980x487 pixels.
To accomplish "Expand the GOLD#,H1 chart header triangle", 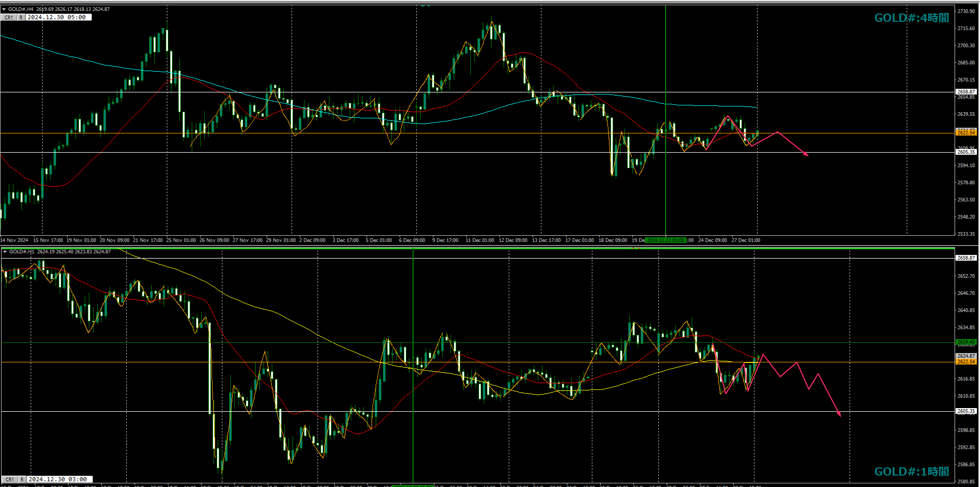I will tap(5, 252).
